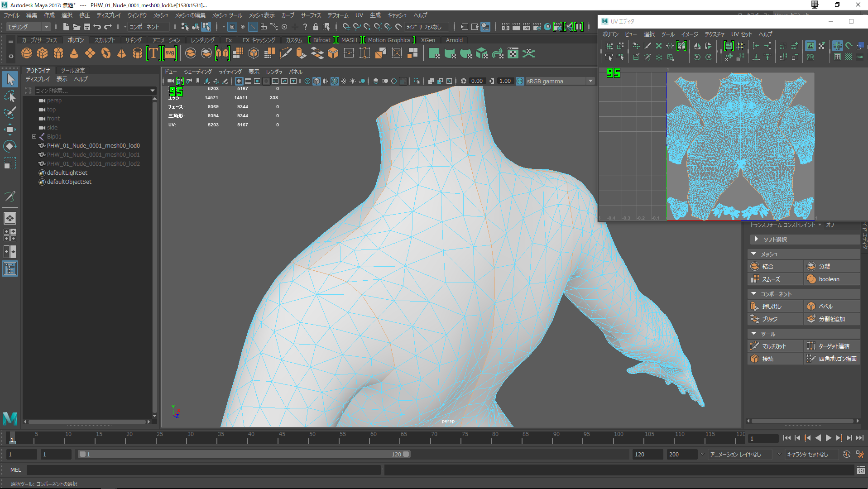Toggle auto keyframe button
868x489 pixels.
tap(846, 454)
